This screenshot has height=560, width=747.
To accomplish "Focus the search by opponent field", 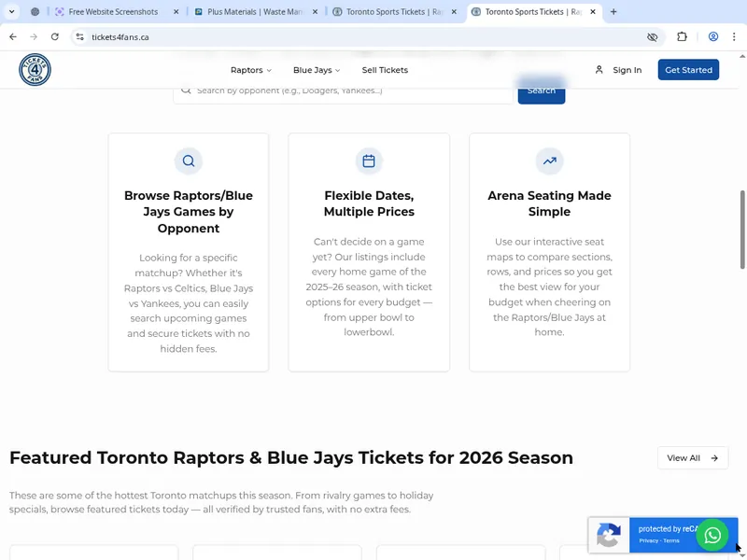I will [x=343, y=91].
